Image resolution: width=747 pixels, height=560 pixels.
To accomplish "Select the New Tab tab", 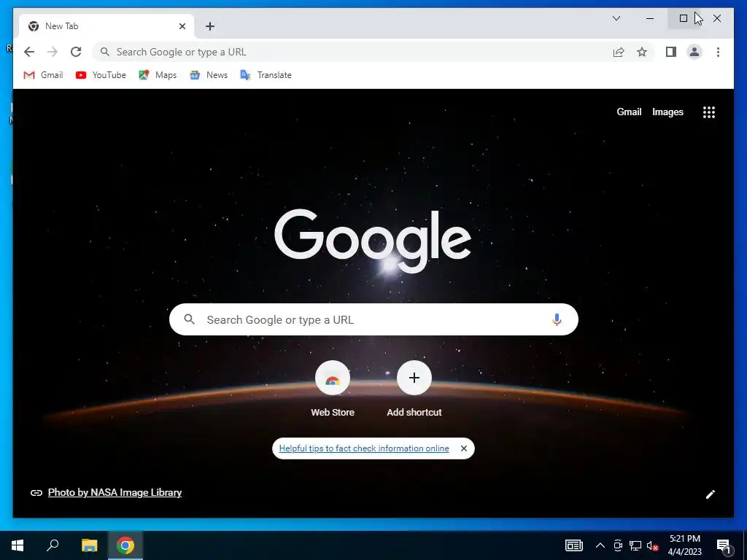I will (x=107, y=26).
